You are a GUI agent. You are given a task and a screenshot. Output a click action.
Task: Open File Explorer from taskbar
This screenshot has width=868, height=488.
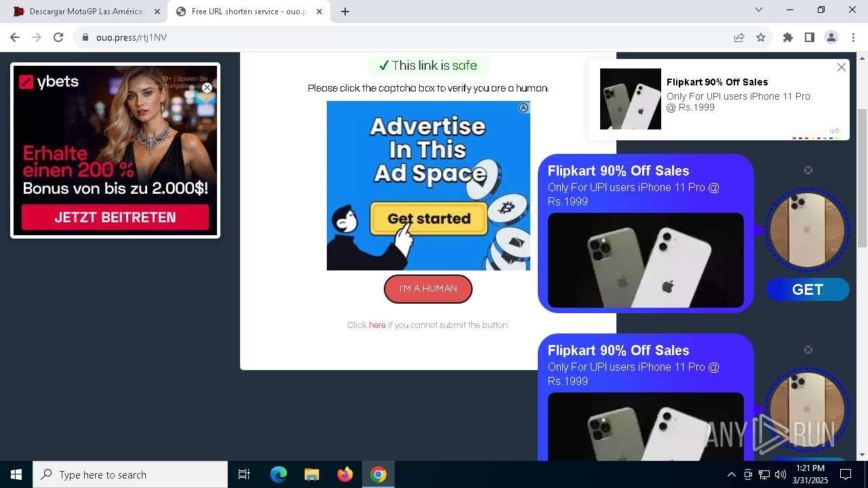pos(312,474)
